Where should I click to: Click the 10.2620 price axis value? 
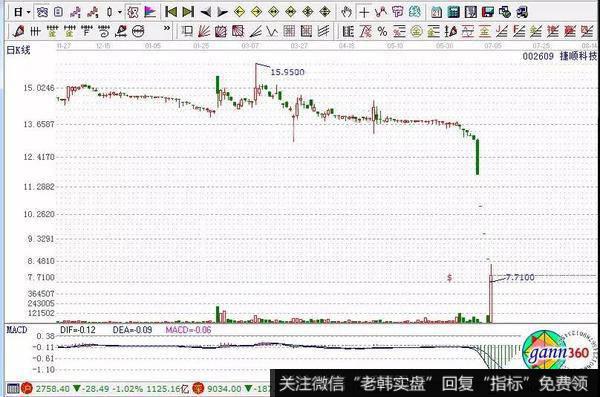click(39, 214)
